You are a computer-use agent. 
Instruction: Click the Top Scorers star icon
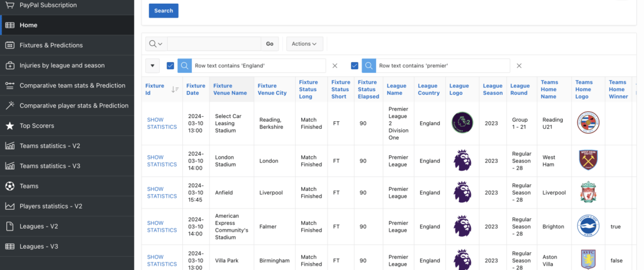pyautogui.click(x=9, y=126)
